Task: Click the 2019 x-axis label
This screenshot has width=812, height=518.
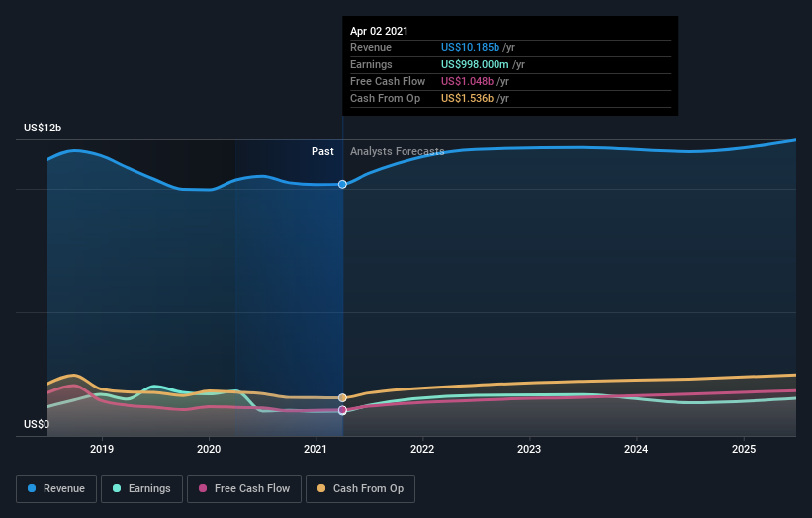Action: coord(102,449)
